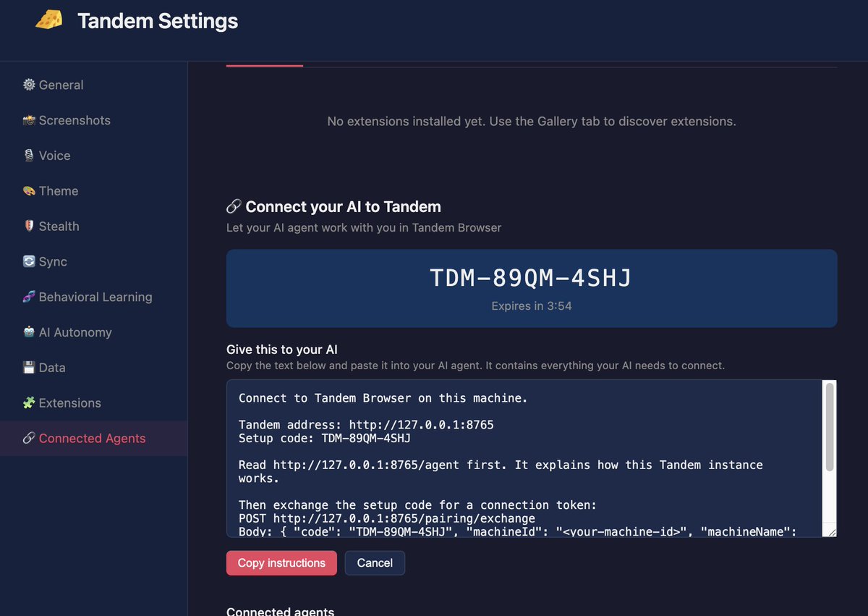868x616 pixels.
Task: Select the Sync section
Action: (x=93, y=262)
